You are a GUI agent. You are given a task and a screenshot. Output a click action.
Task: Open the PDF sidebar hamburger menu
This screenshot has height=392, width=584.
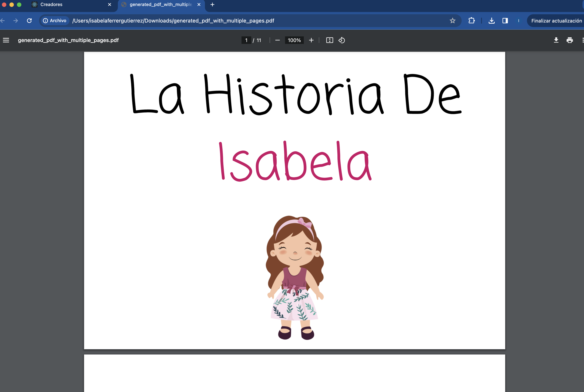6,40
